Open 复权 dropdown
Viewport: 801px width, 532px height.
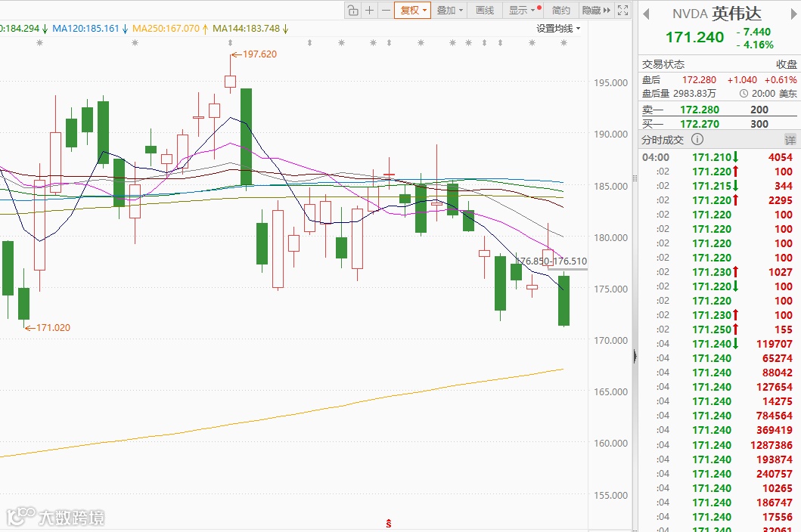[x=413, y=11]
